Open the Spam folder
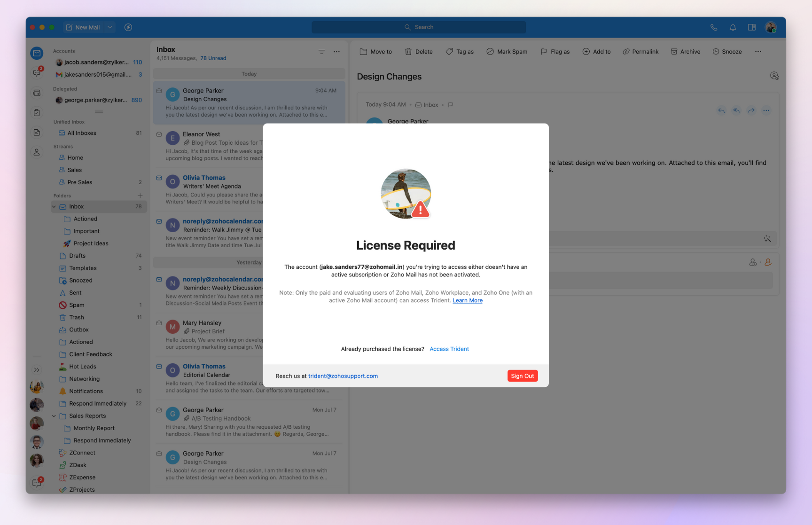 pos(99,305)
